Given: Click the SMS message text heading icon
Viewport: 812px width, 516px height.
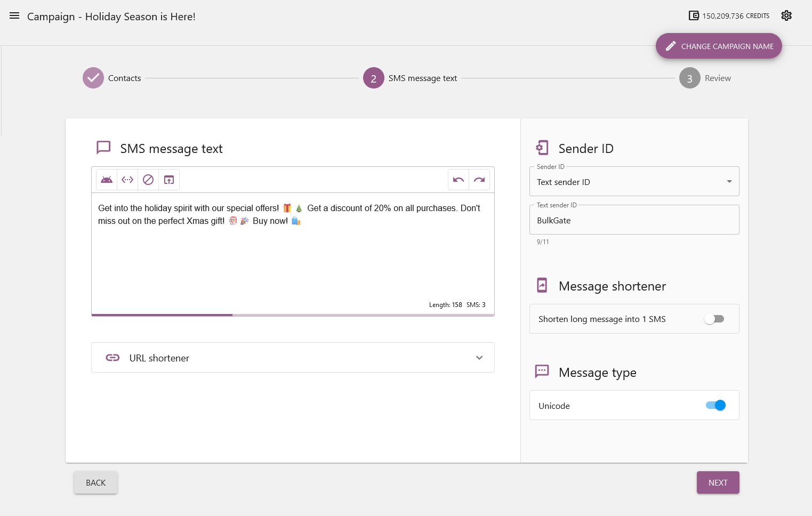Looking at the screenshot, I should coord(103,148).
